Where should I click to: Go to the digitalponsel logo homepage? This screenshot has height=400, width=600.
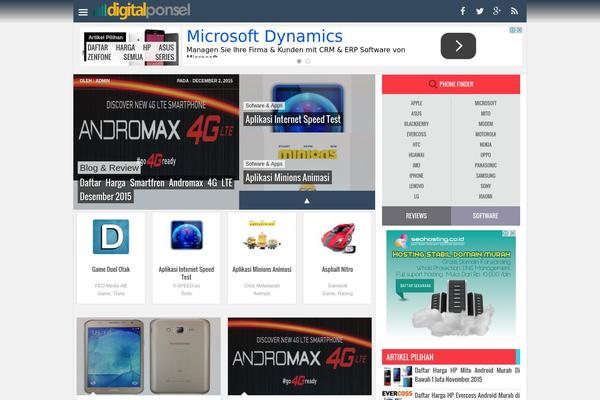pos(143,10)
